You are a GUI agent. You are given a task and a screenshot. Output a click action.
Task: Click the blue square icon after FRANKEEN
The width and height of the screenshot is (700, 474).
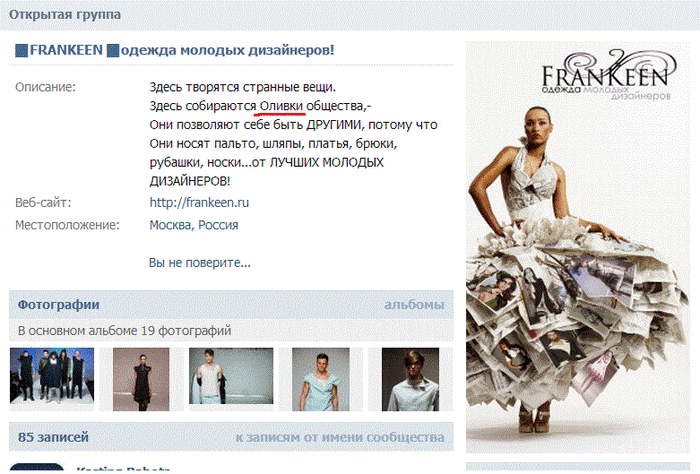pos(113,50)
